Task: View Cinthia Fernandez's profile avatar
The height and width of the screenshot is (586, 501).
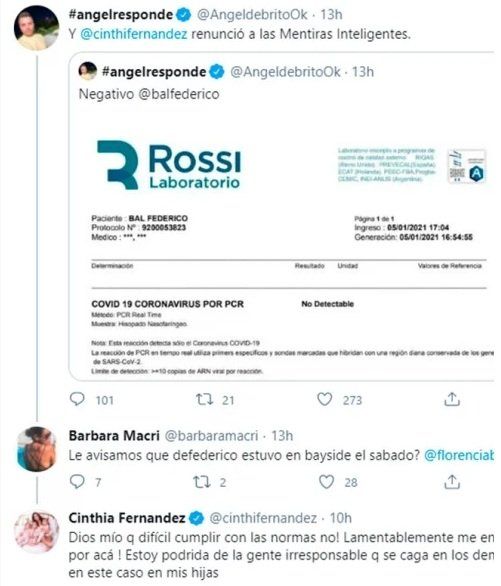Action: point(37,531)
